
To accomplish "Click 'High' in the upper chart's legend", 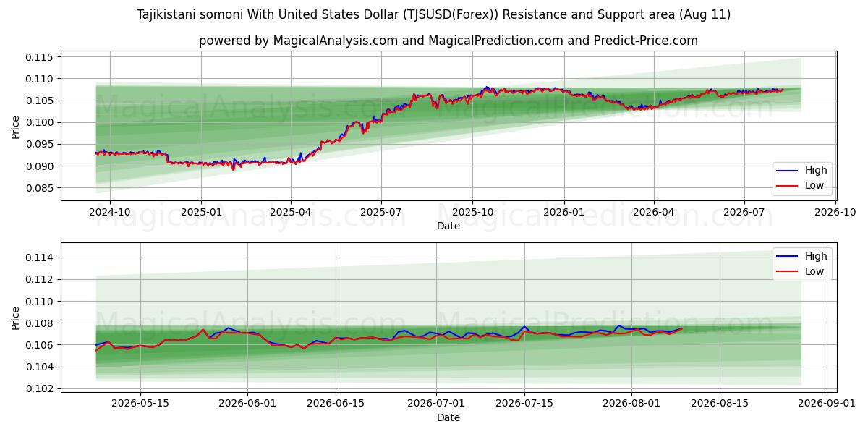I will (816, 171).
